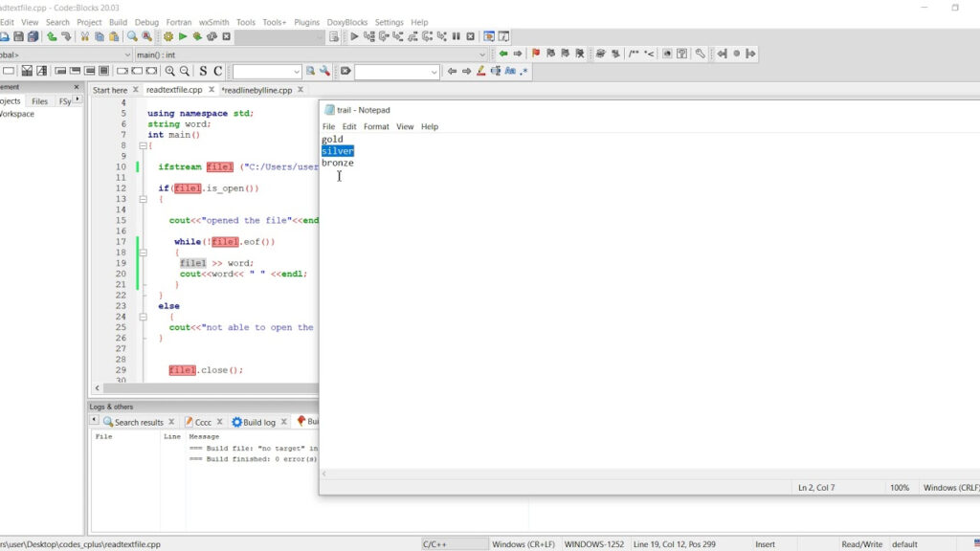980x551 pixels.
Task: Toggle comments with the C icon
Action: coord(217,71)
